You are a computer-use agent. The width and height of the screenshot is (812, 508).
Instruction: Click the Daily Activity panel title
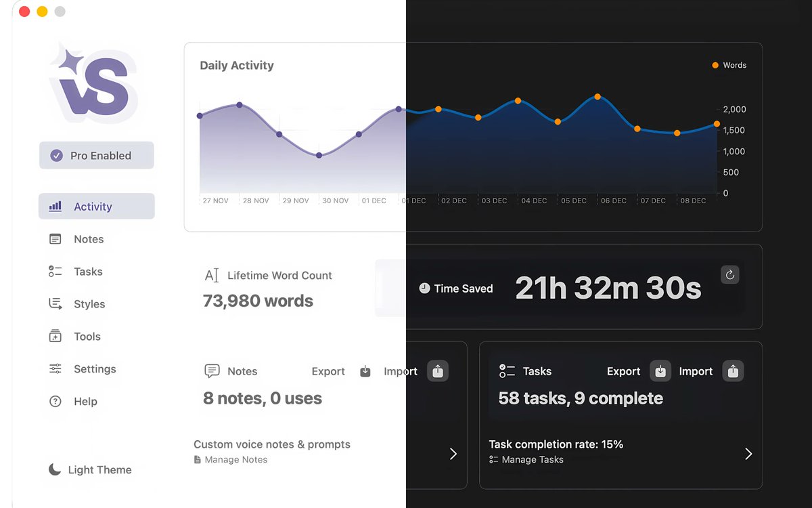(x=236, y=65)
